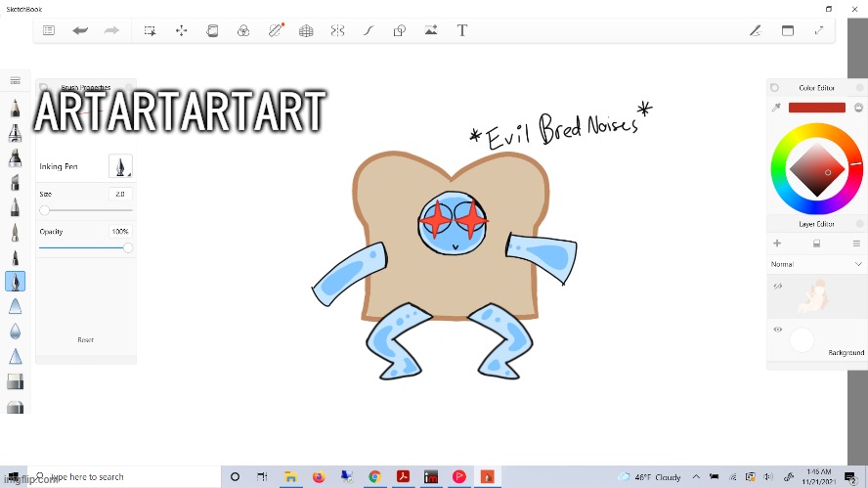Click the layer icon beside the plus button
Screen dimensions: 868x488
816,244
